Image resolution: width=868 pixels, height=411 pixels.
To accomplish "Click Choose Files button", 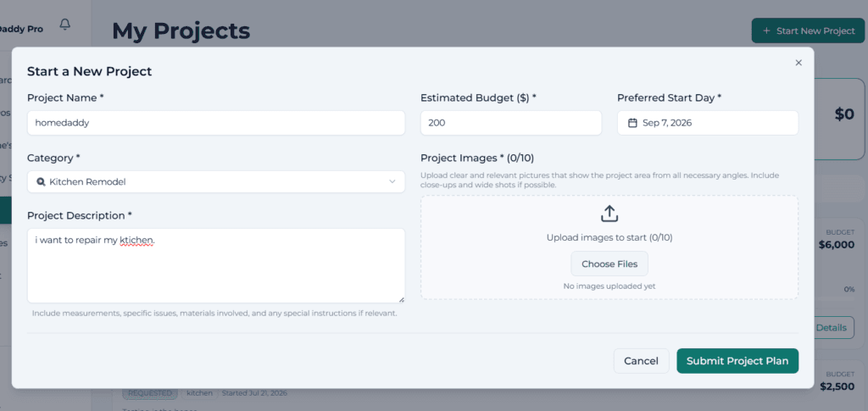I will click(609, 264).
